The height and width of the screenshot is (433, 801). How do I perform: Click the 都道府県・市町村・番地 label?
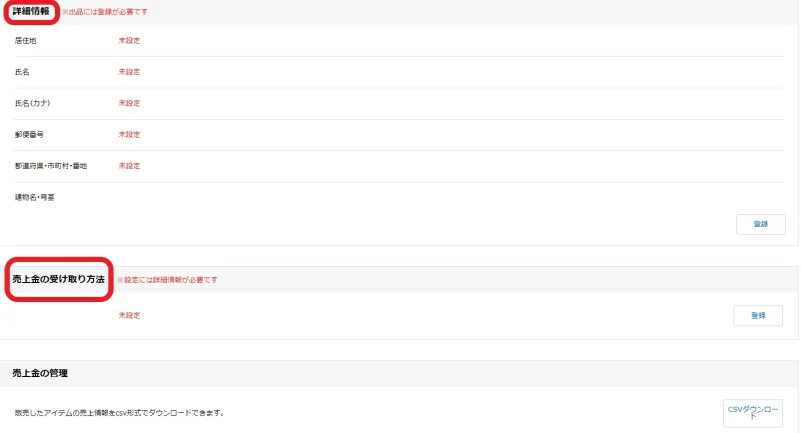(x=50, y=165)
